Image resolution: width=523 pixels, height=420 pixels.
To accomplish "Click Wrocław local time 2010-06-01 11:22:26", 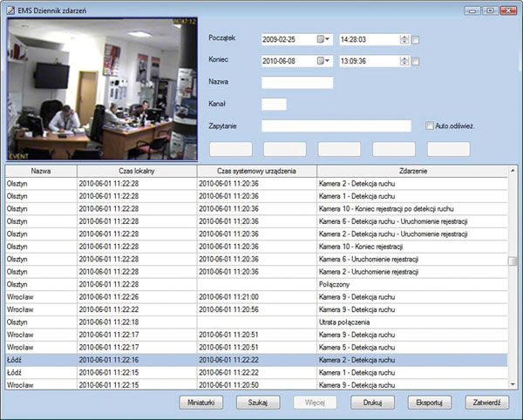I will click(109, 297).
